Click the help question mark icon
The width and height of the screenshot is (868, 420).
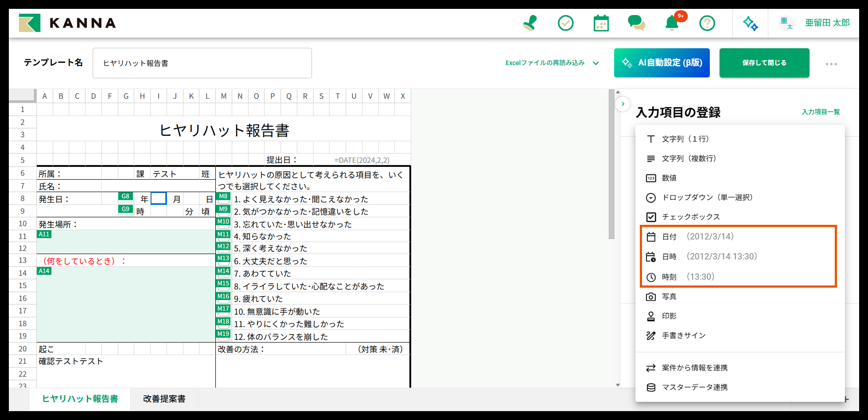(707, 23)
